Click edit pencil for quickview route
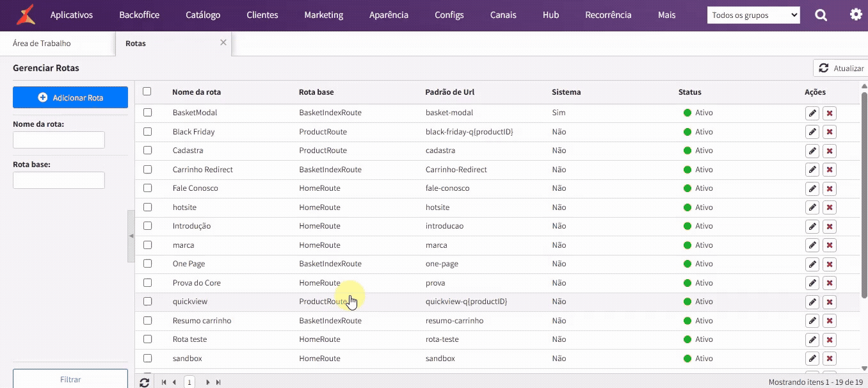Image resolution: width=868 pixels, height=388 pixels. coord(812,302)
